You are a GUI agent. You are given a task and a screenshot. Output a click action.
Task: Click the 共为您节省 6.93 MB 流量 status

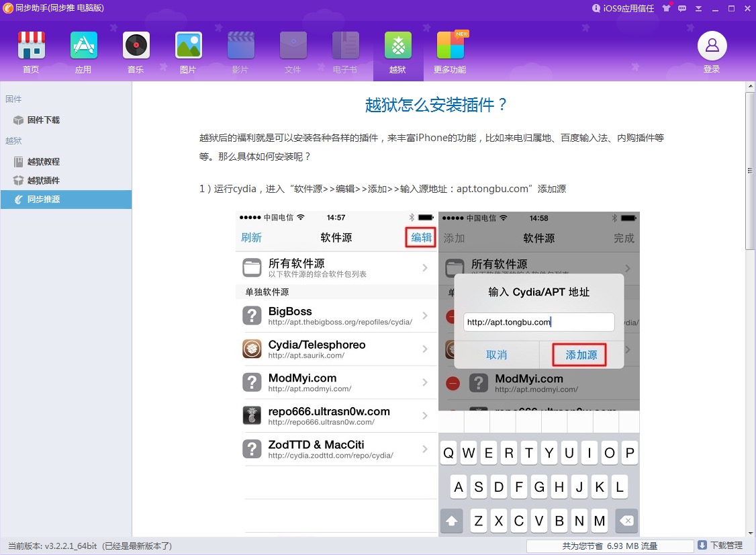click(x=610, y=546)
